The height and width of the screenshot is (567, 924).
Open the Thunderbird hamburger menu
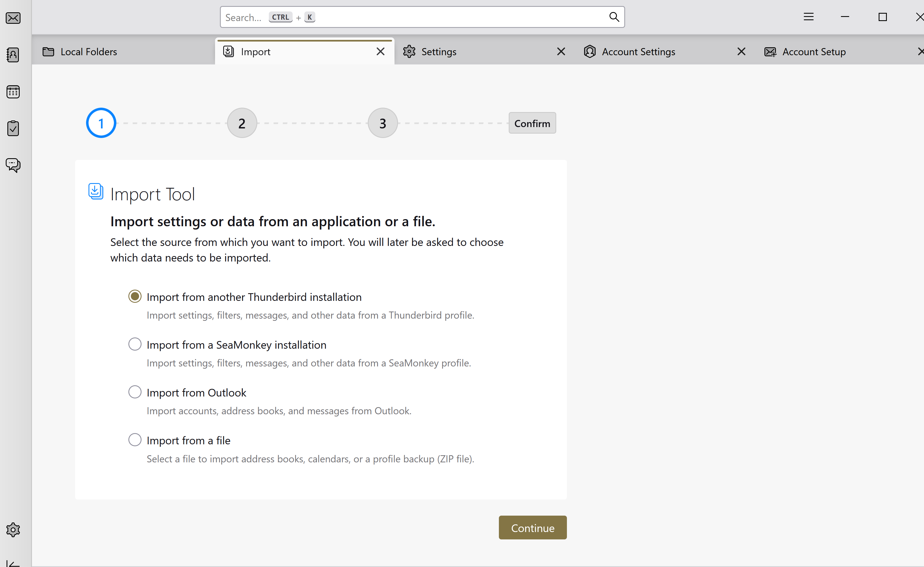pos(808,17)
